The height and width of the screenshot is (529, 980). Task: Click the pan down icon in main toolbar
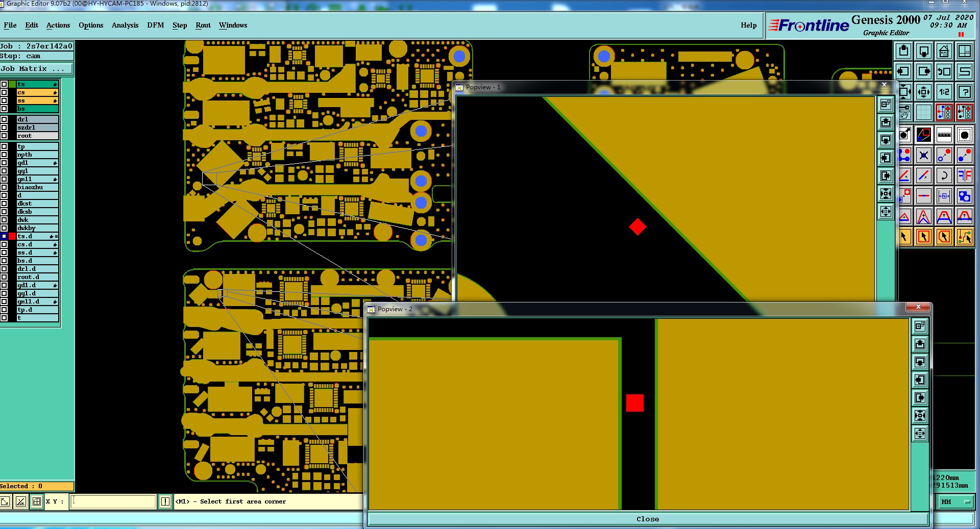(x=923, y=51)
